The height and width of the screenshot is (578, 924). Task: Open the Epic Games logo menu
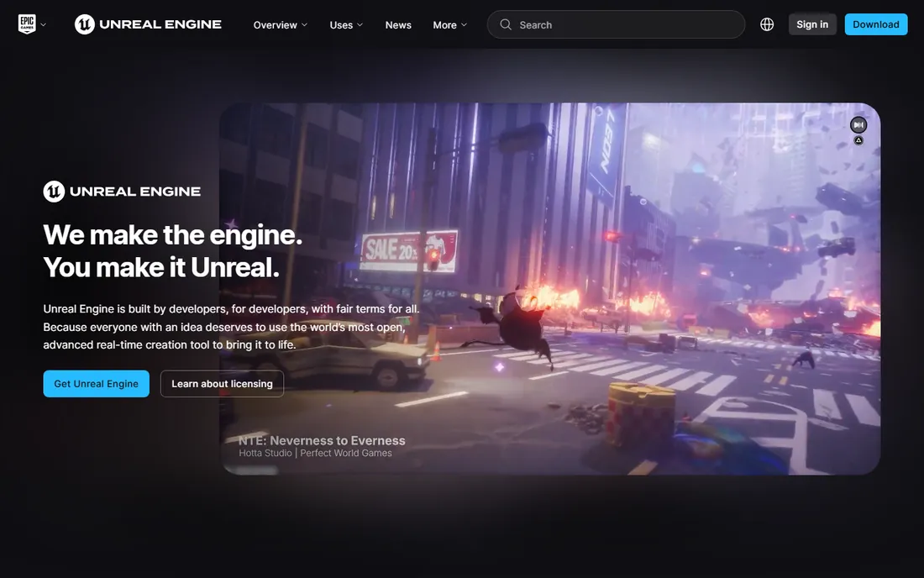pos(27,24)
